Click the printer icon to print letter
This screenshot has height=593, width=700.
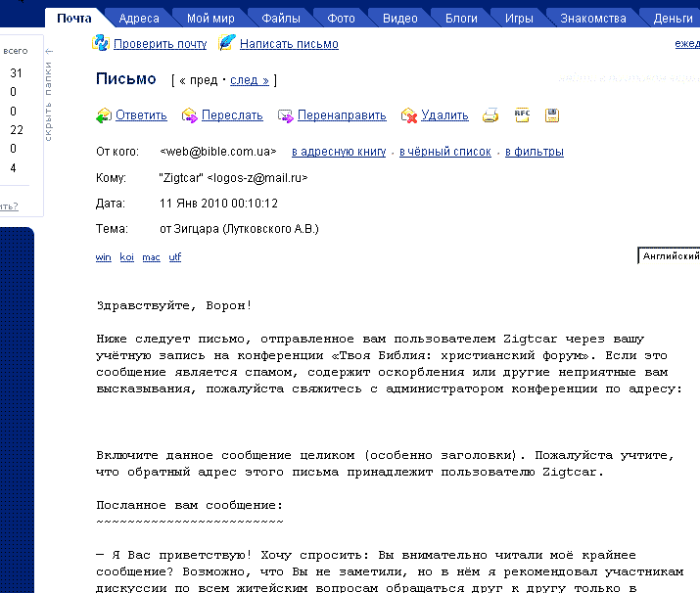pos(490,114)
